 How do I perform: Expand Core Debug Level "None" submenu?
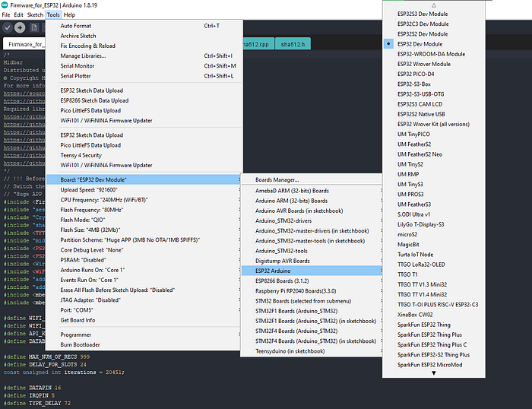144,250
